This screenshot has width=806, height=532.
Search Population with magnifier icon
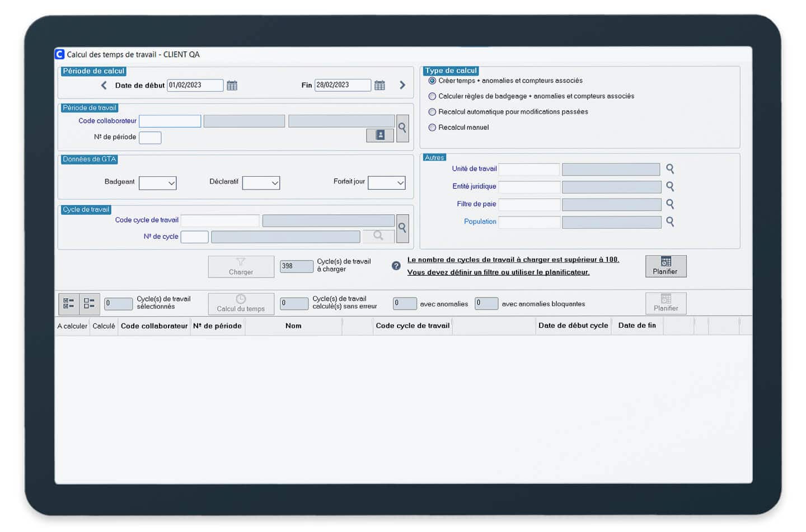tap(669, 222)
